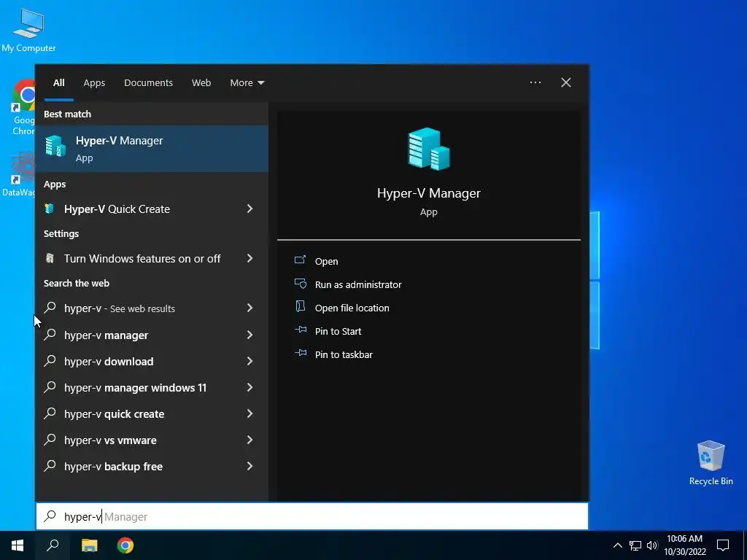Viewport: 747px width, 560px height.
Task: Expand hyper-v manager windows 11 chevron
Action: point(249,387)
